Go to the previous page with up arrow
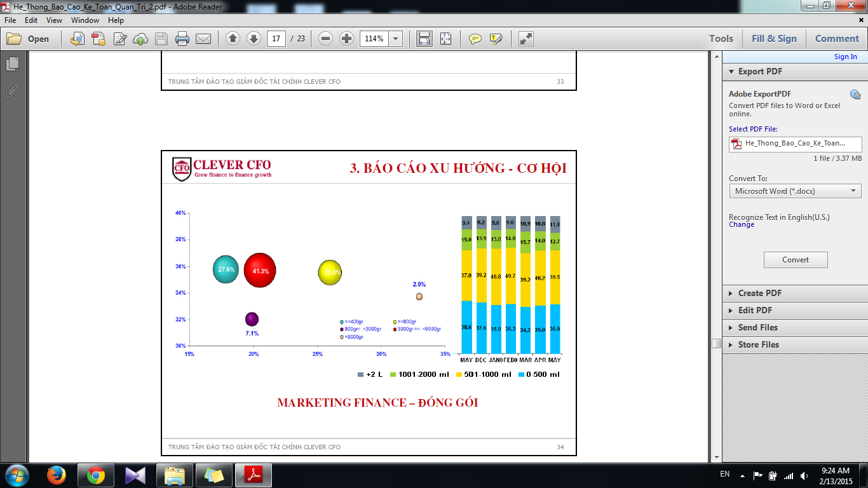The image size is (868, 488). pyautogui.click(x=233, y=39)
